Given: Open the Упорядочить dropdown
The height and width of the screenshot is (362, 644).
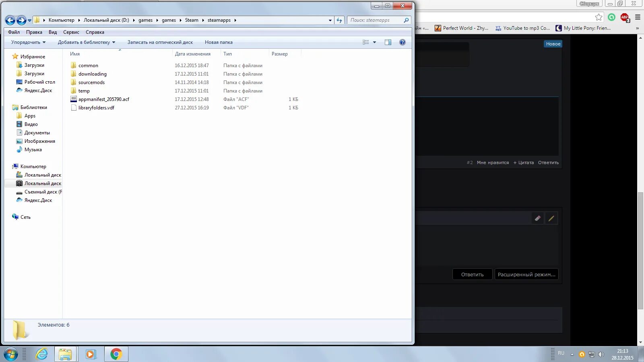Looking at the screenshot, I should click(x=28, y=42).
